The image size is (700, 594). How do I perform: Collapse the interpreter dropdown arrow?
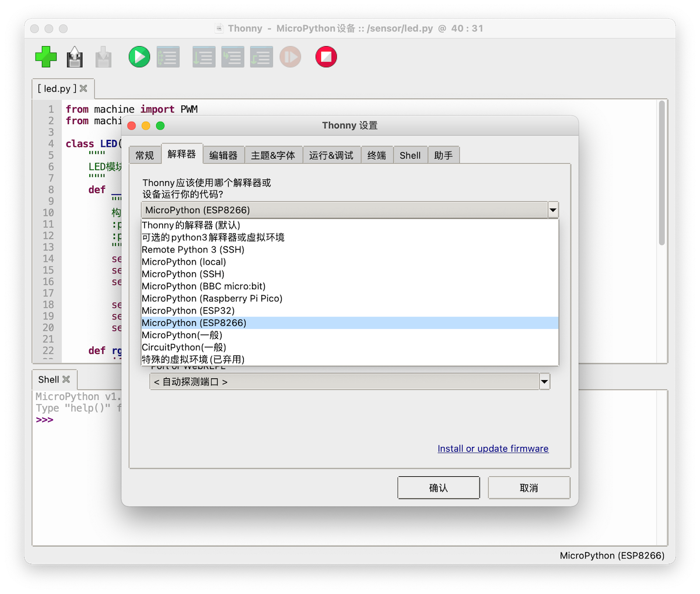tap(553, 210)
